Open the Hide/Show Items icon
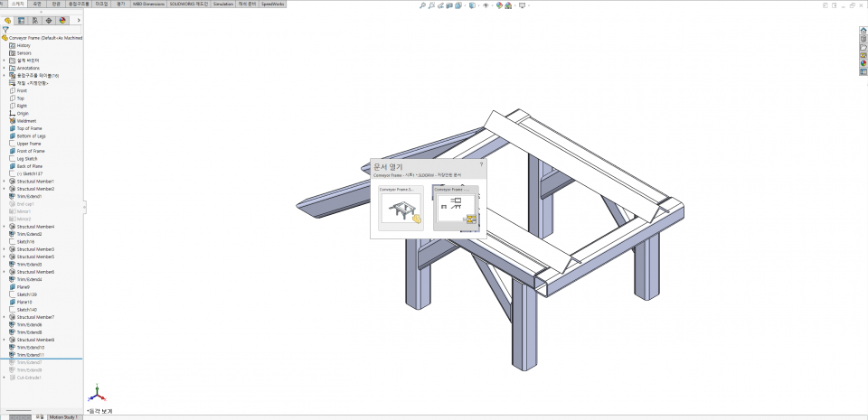 (x=486, y=5)
